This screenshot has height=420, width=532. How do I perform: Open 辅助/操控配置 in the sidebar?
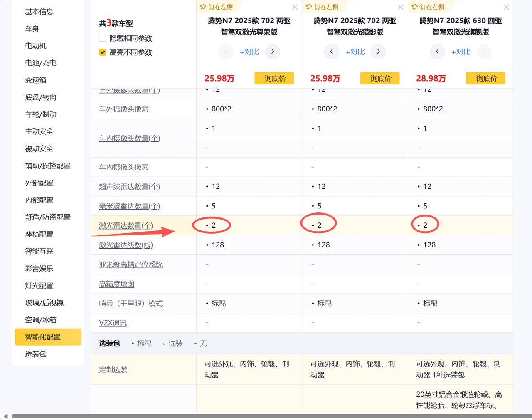point(48,166)
